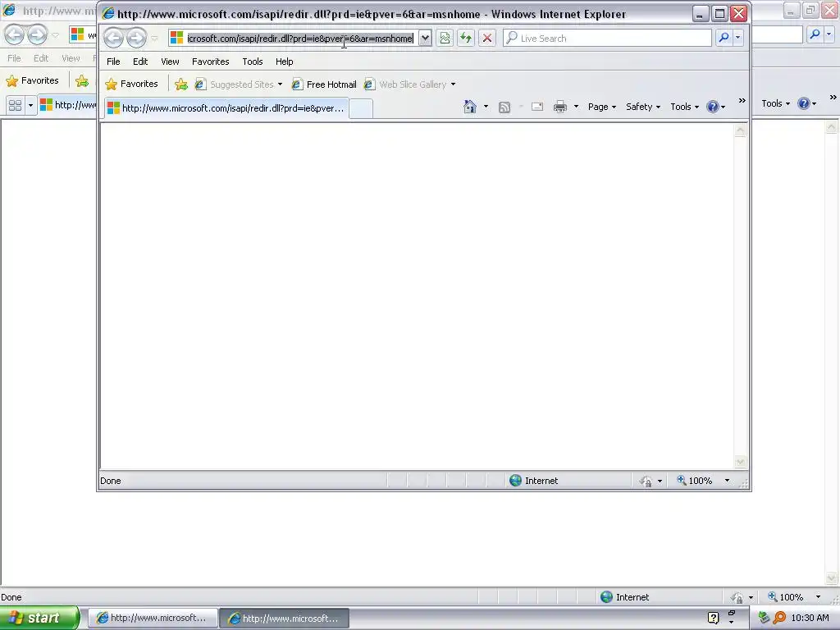
Task: Click the Back arrow in front IE window
Action: pyautogui.click(x=113, y=38)
